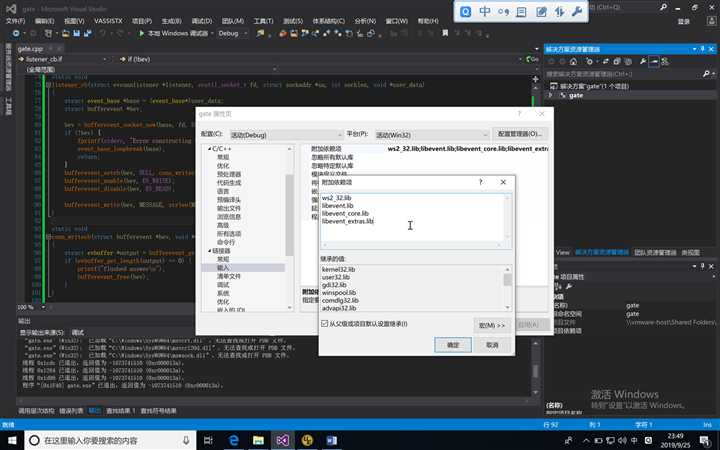Open the 文件(F) menu
Screen dimensions: 720x450
click(16, 21)
